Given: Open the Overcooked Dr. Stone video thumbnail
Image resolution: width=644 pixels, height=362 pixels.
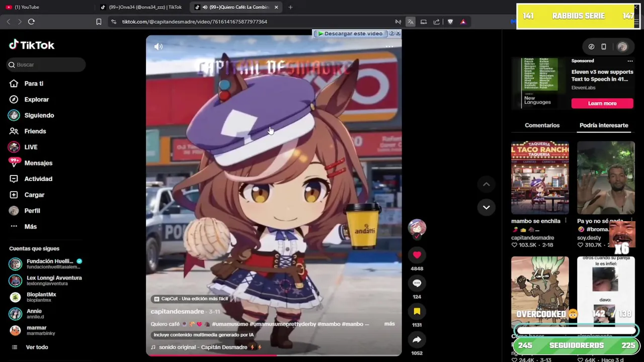Looking at the screenshot, I should (x=540, y=293).
